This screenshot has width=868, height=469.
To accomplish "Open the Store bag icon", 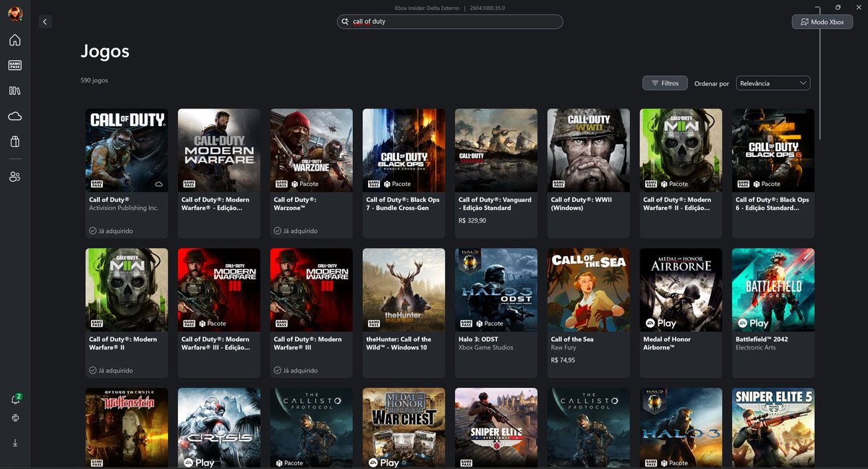I will [x=14, y=142].
